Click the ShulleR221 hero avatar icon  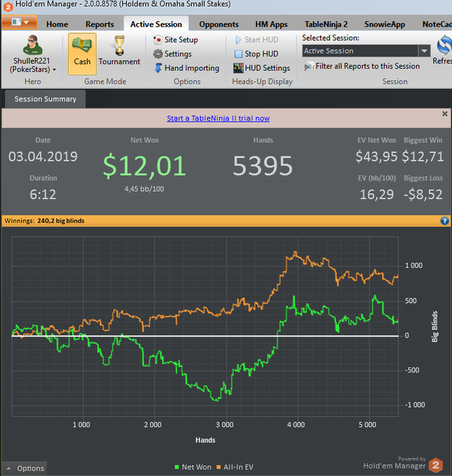(x=32, y=45)
